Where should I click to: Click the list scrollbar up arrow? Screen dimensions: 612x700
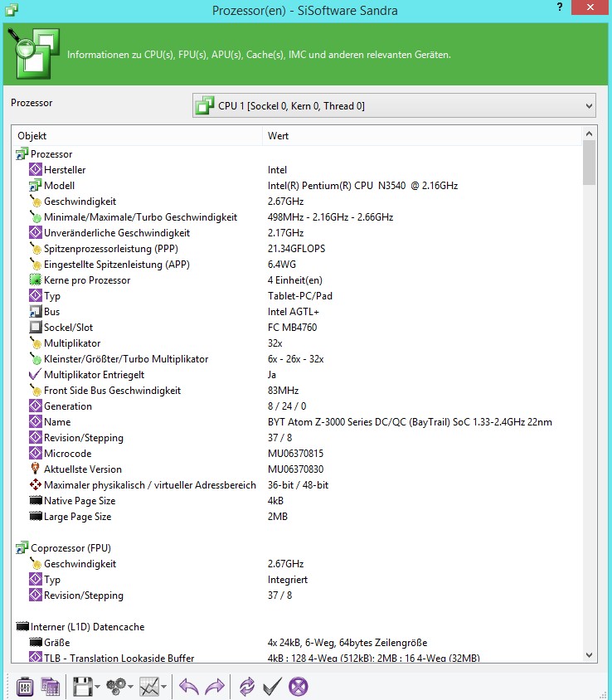[x=590, y=134]
